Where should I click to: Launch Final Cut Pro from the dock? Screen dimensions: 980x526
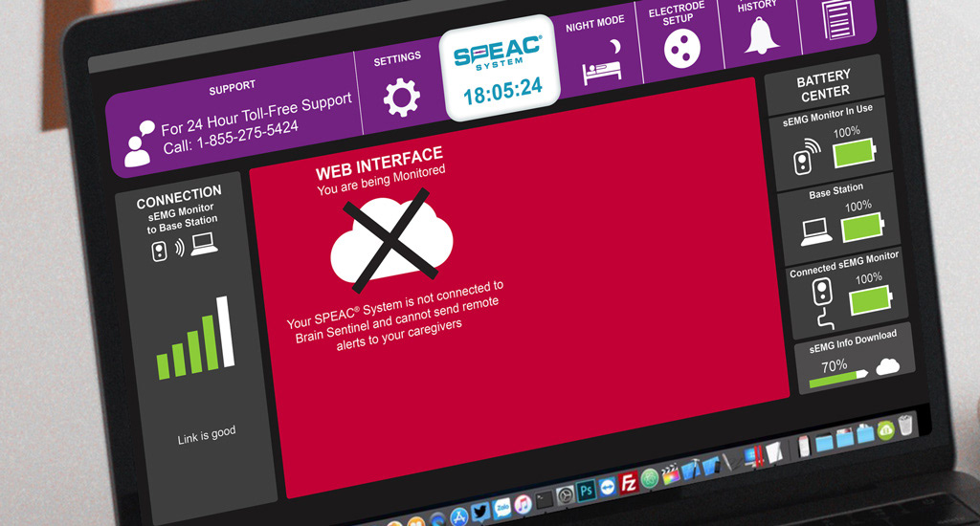(670, 474)
